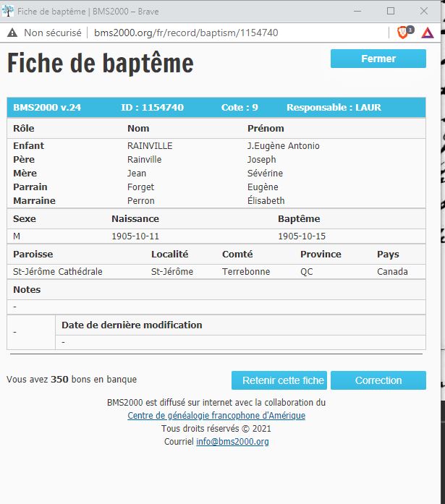Select the mother's first name Sévérine

[265, 174]
